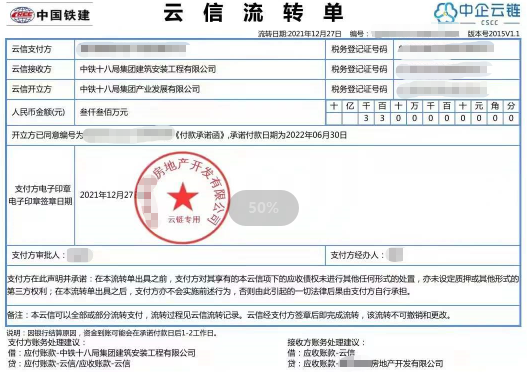Click 税务登记证号码 label in the receiver row
Screen dimensions: 527x372
coord(359,69)
